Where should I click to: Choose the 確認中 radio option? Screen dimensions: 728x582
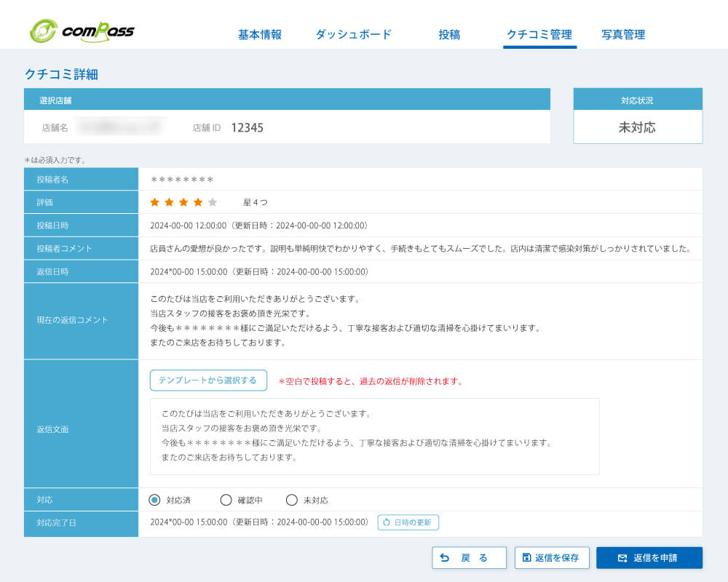pyautogui.click(x=226, y=500)
